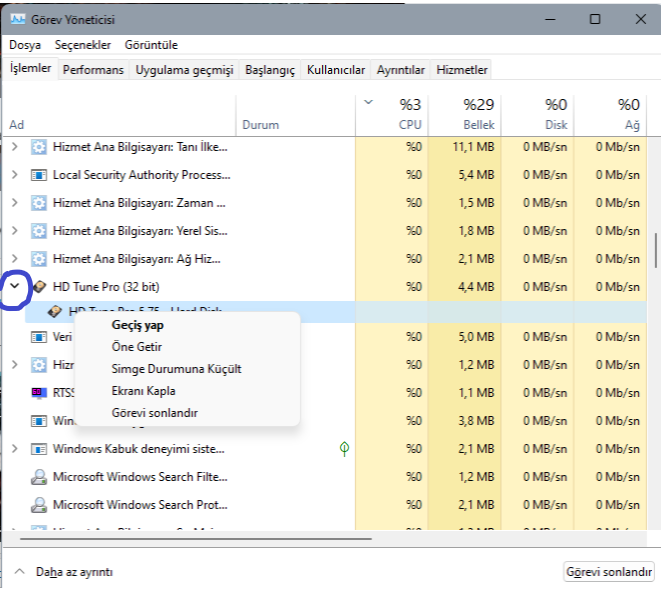Select the Windows Kabuk deneyimi siste row name
The height and width of the screenshot is (589, 665).
[139, 449]
